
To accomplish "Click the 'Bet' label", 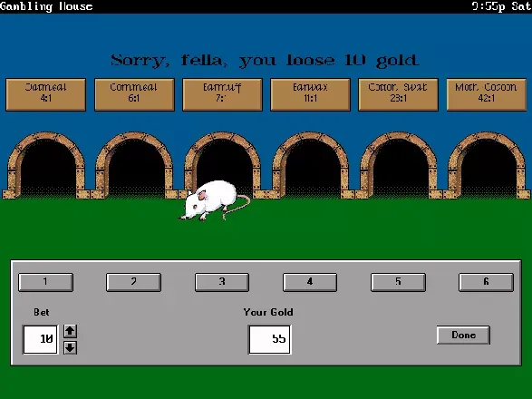I will (x=42, y=312).
